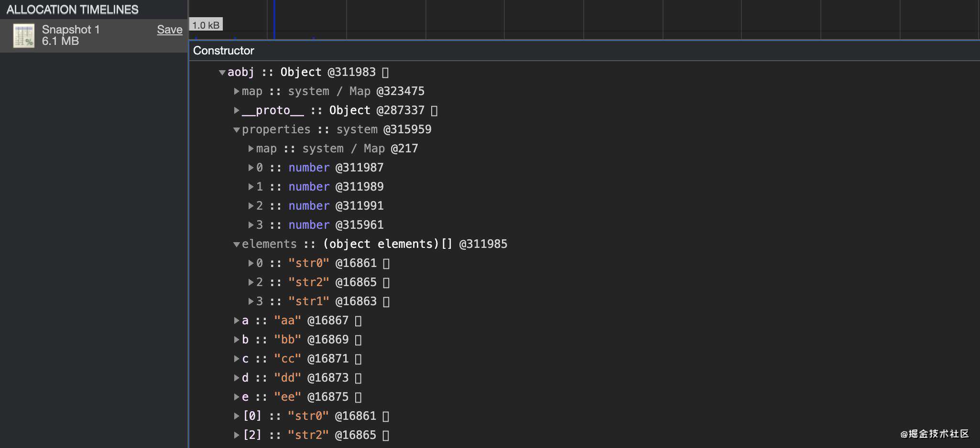Select the "e :: "ee" @16875" row text
The width and height of the screenshot is (980, 448).
(295, 397)
